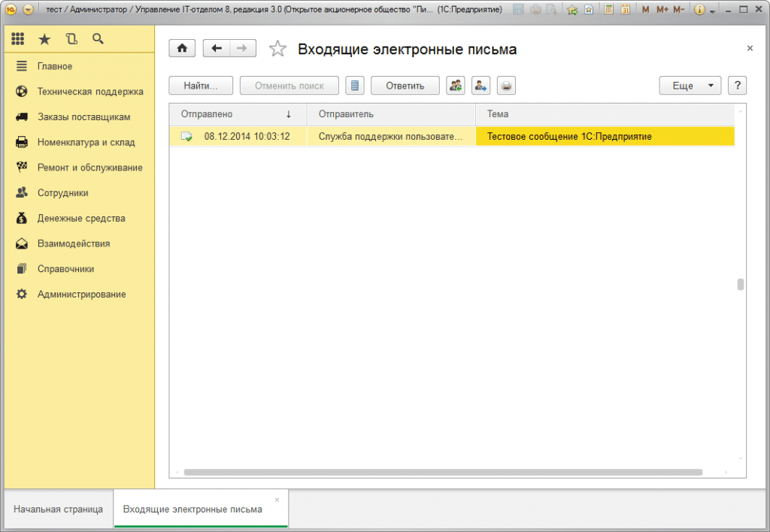Open history icon in sidebar header
Screen dimensions: 770x532
pos(71,39)
